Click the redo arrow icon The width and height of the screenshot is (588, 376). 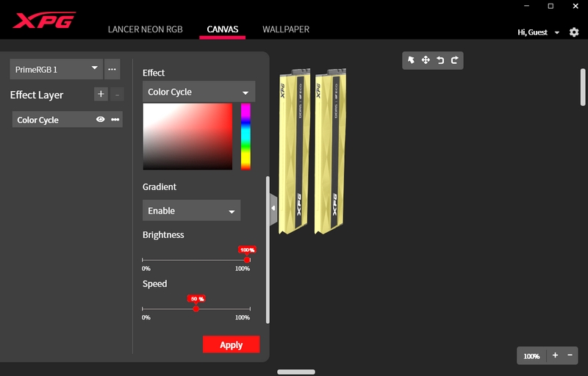pyautogui.click(x=454, y=60)
